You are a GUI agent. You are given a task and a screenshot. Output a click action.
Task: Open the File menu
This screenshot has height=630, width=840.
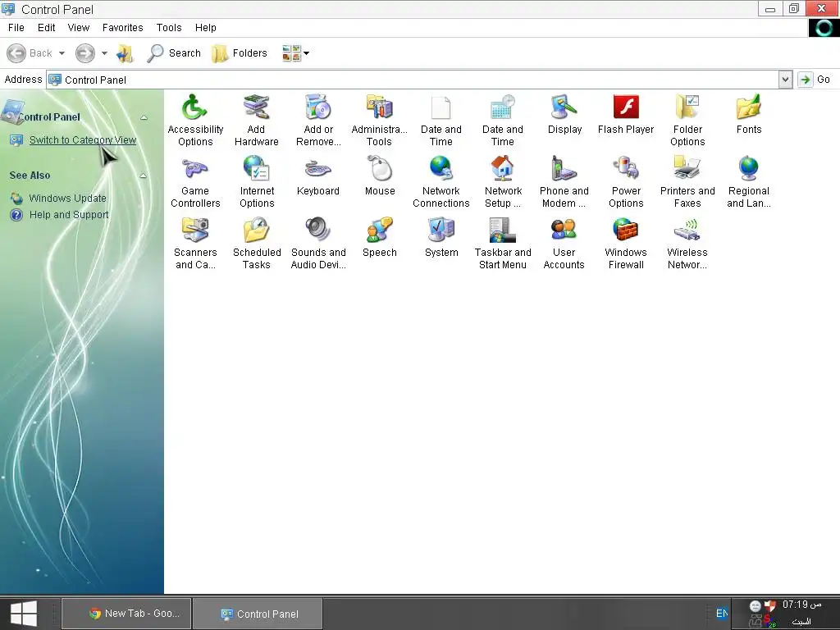click(x=16, y=28)
